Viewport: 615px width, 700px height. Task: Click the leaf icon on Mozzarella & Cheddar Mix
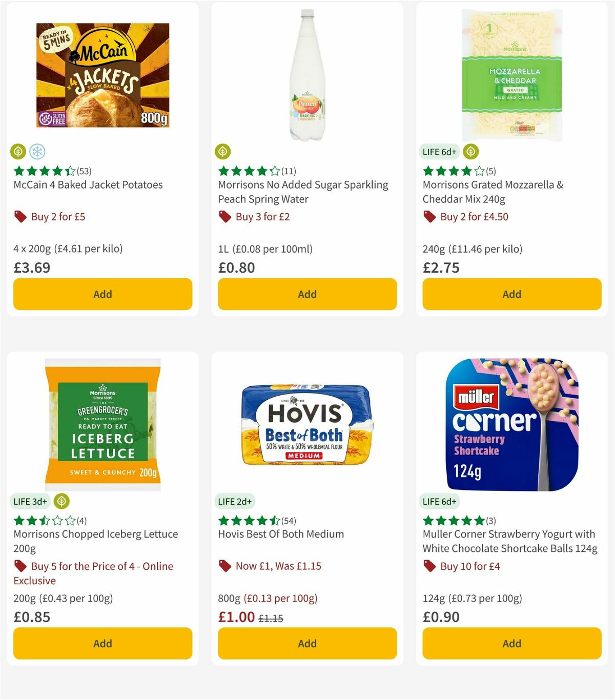click(x=471, y=151)
